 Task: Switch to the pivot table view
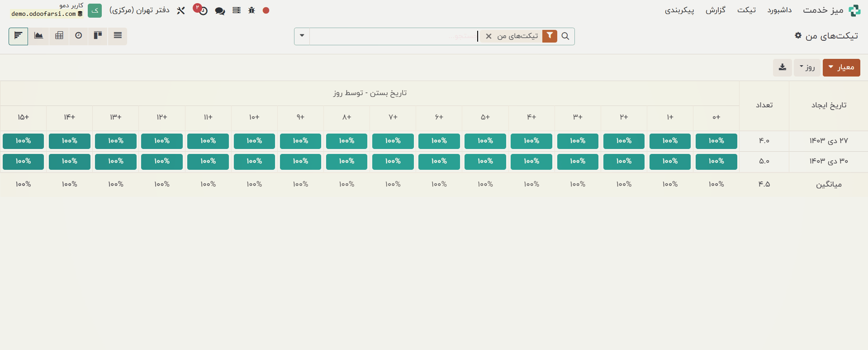point(59,36)
